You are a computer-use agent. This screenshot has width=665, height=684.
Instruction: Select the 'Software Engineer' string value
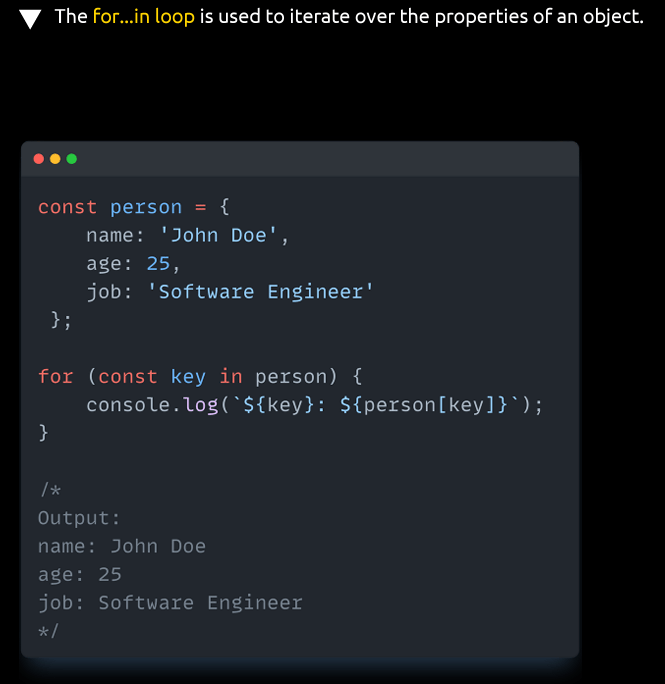(260, 291)
